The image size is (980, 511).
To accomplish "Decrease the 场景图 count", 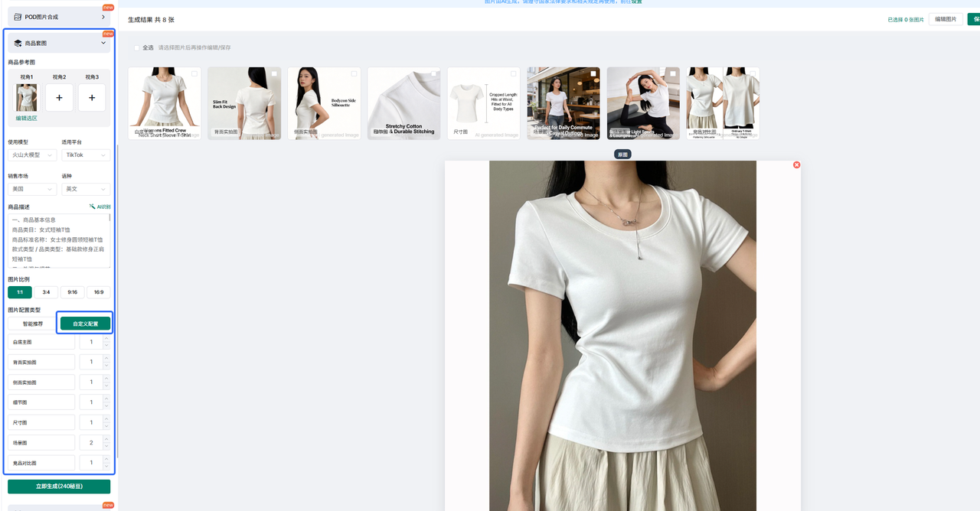I will coord(106,447).
